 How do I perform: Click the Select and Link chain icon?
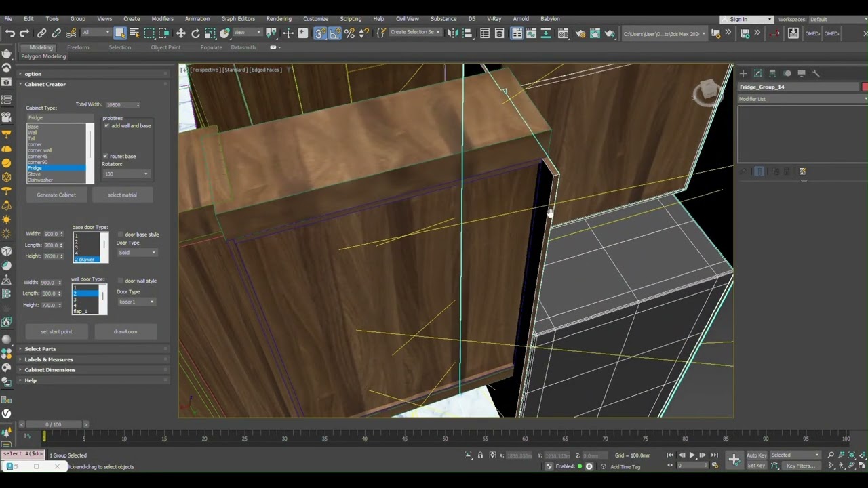click(x=42, y=33)
